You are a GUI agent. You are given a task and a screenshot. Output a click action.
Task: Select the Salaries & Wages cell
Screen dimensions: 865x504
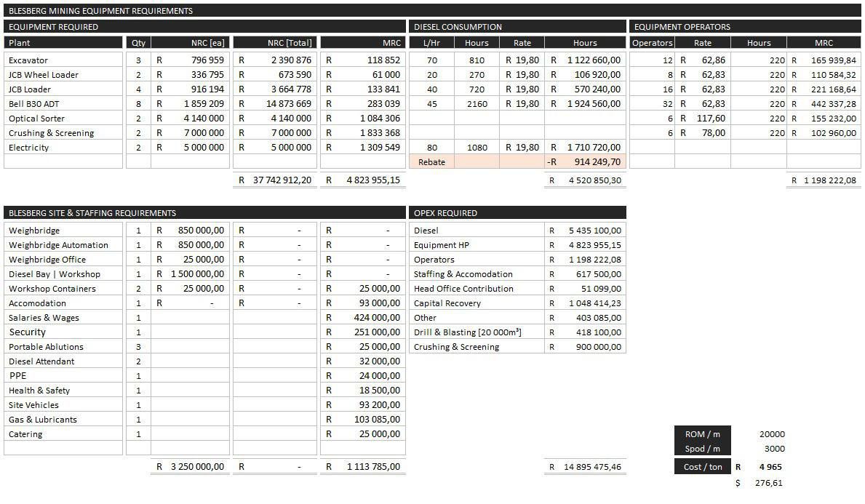pos(63,318)
